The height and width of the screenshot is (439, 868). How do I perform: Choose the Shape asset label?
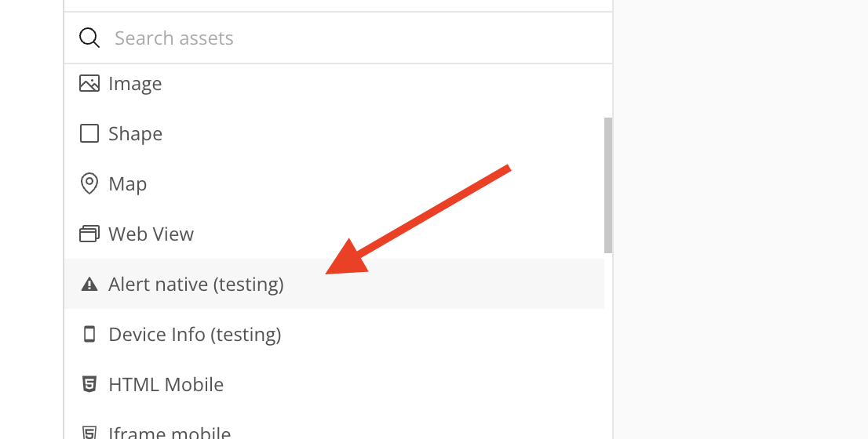135,134
